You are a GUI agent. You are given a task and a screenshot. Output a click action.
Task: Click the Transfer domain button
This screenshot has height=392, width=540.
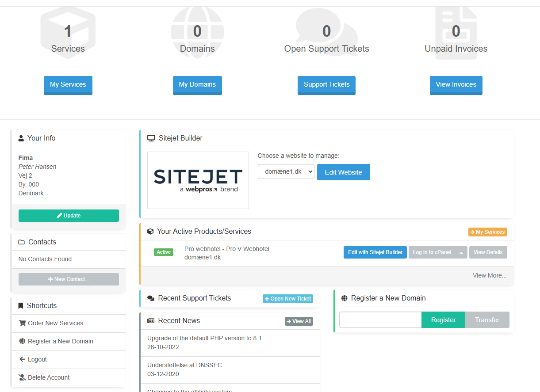[x=487, y=320]
